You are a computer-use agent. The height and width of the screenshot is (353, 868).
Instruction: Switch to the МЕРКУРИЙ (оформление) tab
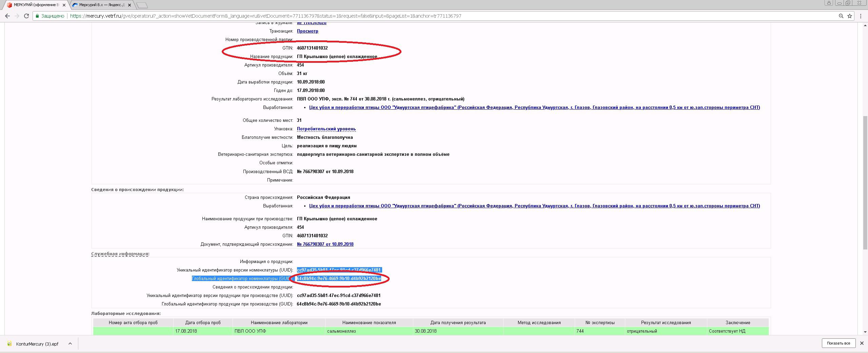pos(36,5)
